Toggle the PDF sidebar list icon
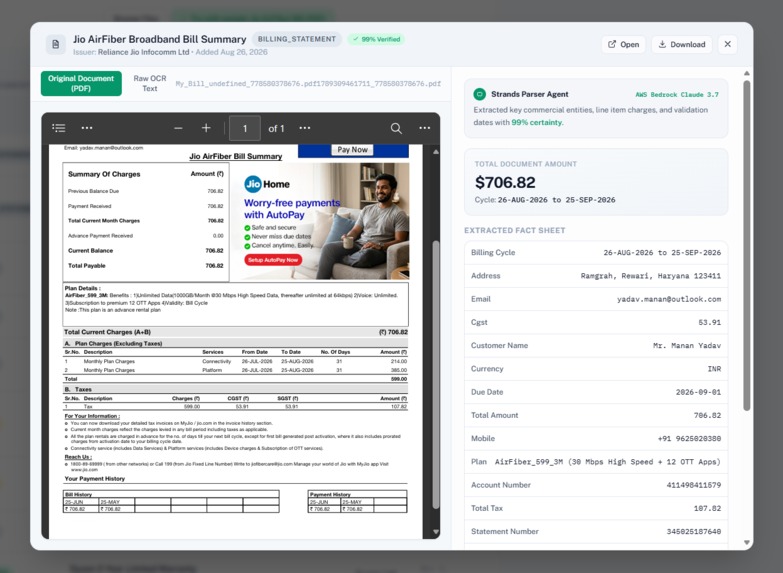Screen dimensions: 783x573 coord(59,128)
